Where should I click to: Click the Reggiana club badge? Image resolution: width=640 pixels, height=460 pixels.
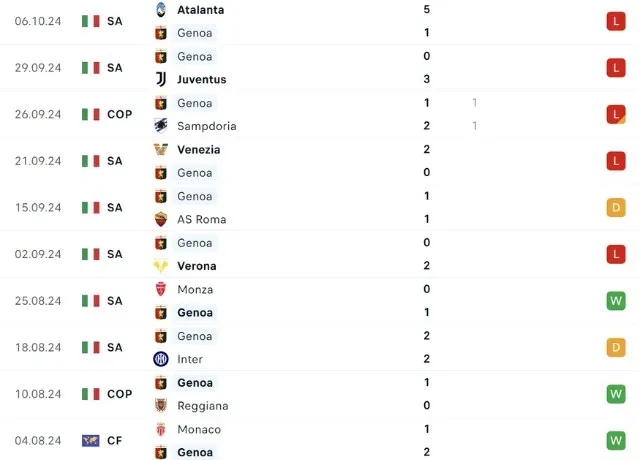pos(160,406)
